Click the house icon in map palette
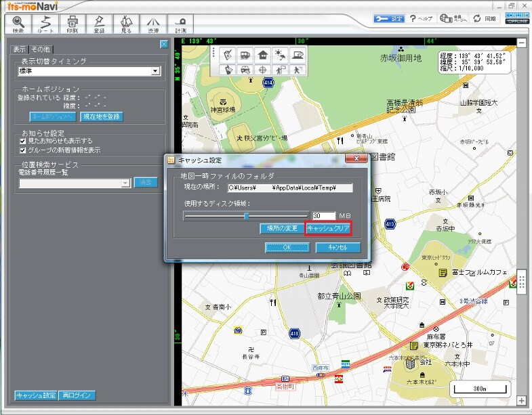 262,55
